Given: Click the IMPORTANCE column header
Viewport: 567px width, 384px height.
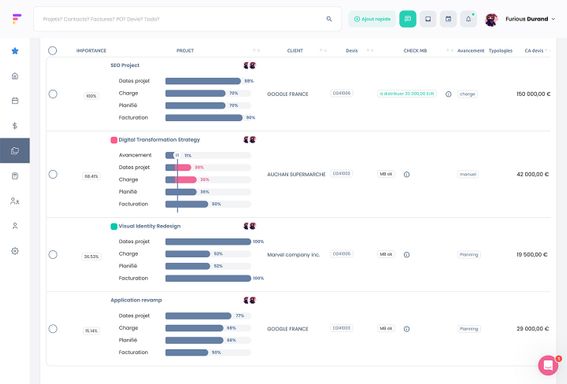Looking at the screenshot, I should 91,51.
